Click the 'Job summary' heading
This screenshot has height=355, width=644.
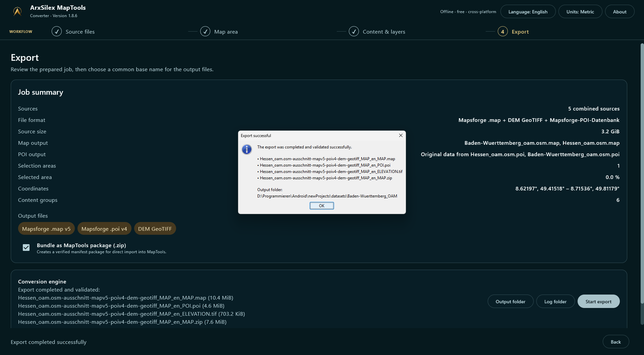pos(41,92)
